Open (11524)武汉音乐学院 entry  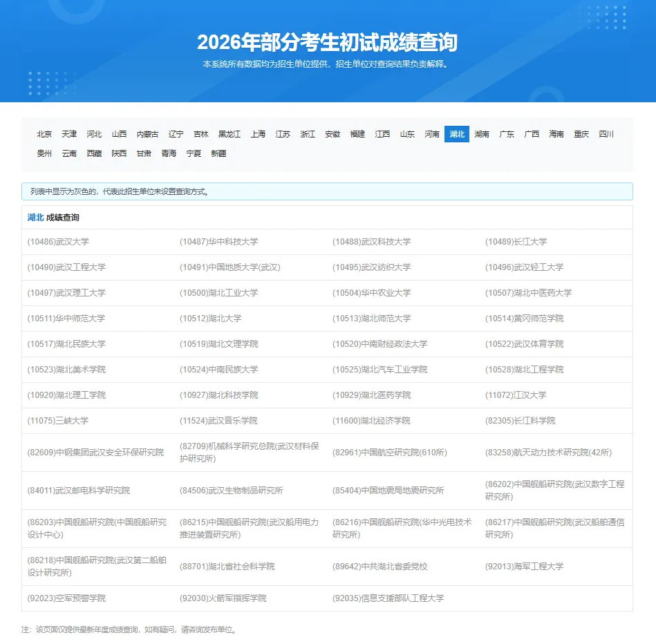coord(219,420)
